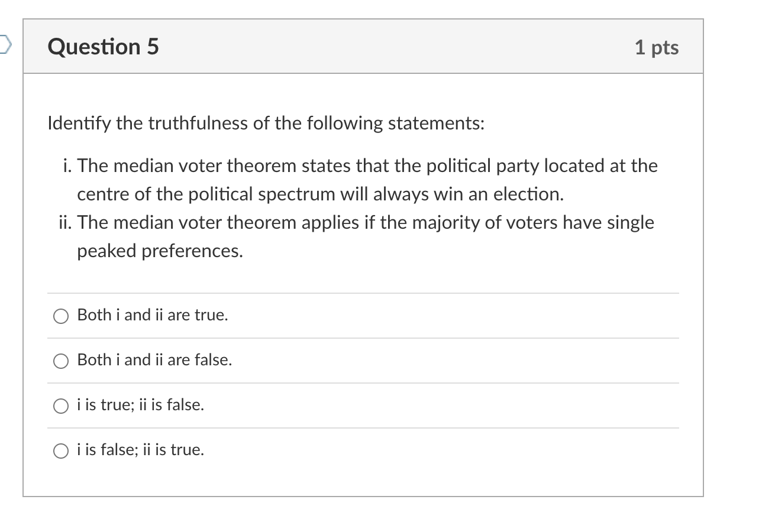775x532 pixels.
Task: Pick the answer 'i is false; ii is true'
Action: pos(60,450)
